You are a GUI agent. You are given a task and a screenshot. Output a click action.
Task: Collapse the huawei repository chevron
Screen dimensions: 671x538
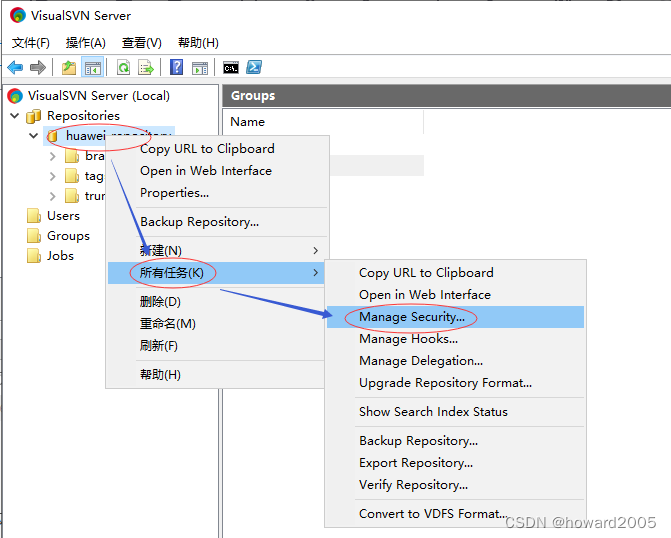pos(33,136)
